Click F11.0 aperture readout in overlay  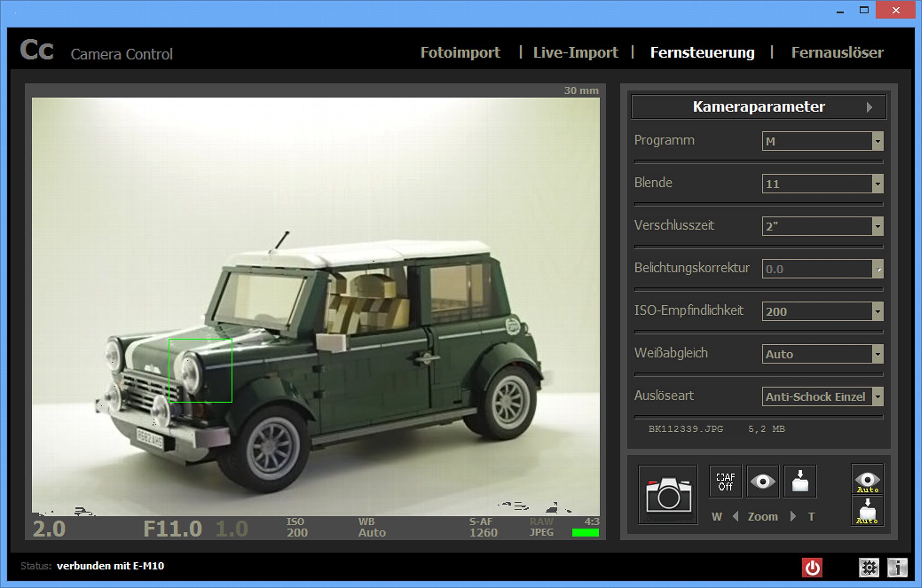click(173, 529)
